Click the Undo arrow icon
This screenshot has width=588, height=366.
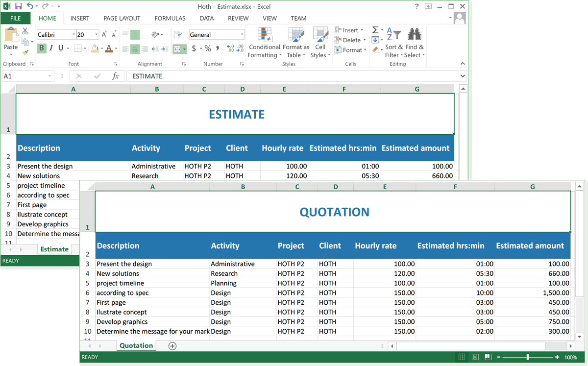coord(30,6)
